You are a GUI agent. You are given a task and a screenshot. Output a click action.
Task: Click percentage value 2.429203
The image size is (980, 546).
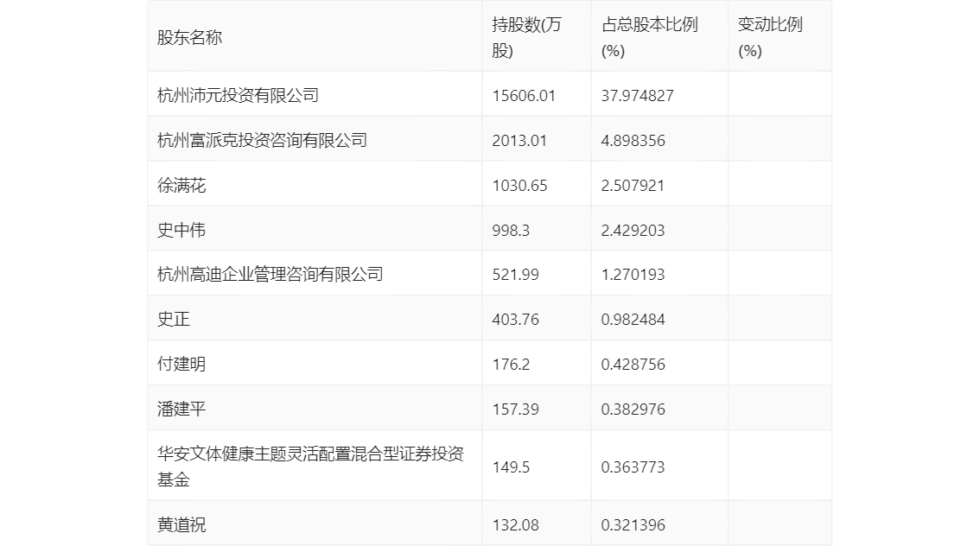point(633,231)
